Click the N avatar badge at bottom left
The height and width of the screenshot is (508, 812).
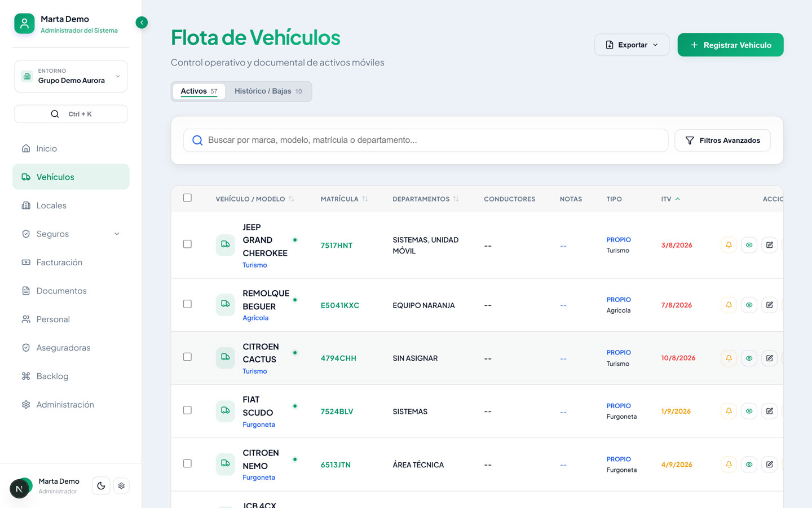pos(19,489)
